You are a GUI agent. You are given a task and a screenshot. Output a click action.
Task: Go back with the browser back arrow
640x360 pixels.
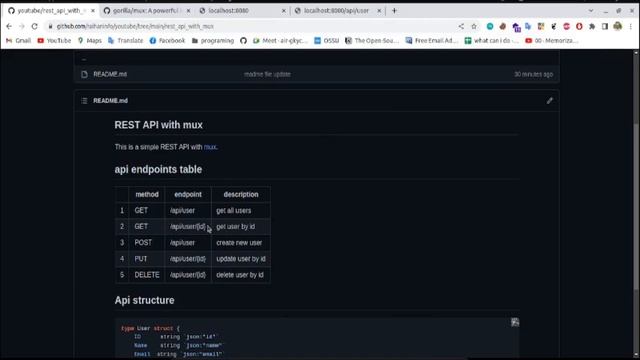[x=9, y=26]
